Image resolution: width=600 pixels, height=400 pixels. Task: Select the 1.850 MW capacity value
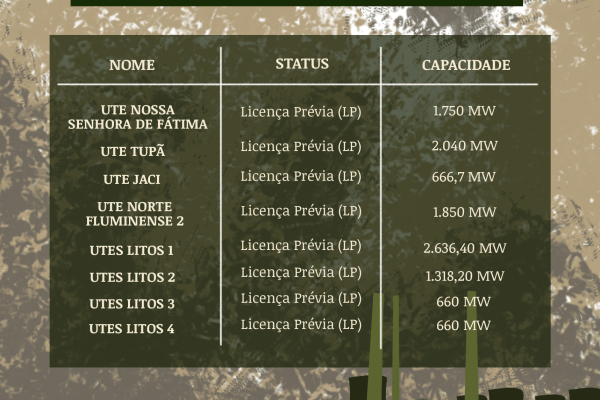[464, 212]
